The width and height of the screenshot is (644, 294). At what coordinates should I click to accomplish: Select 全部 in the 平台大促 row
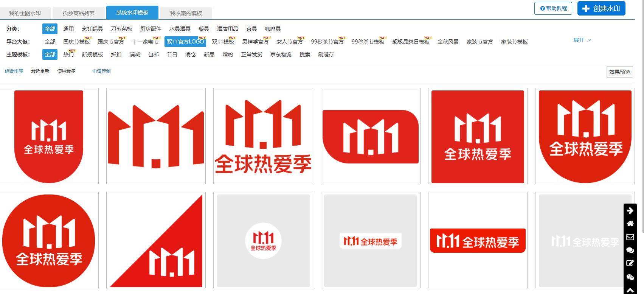[50, 42]
